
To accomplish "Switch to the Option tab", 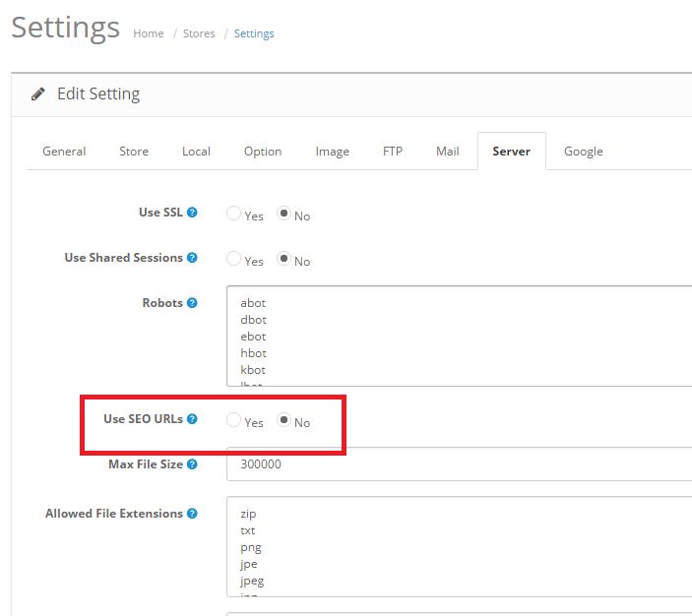I will pos(263,152).
